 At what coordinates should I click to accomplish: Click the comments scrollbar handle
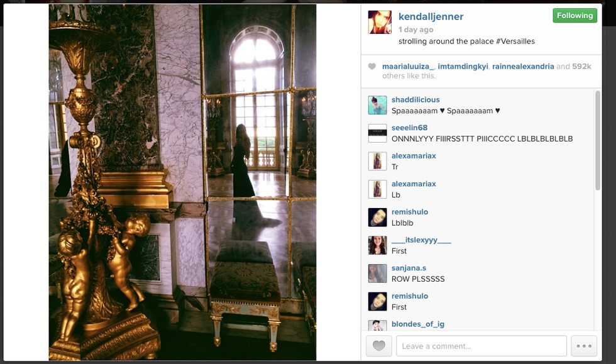tap(598, 140)
